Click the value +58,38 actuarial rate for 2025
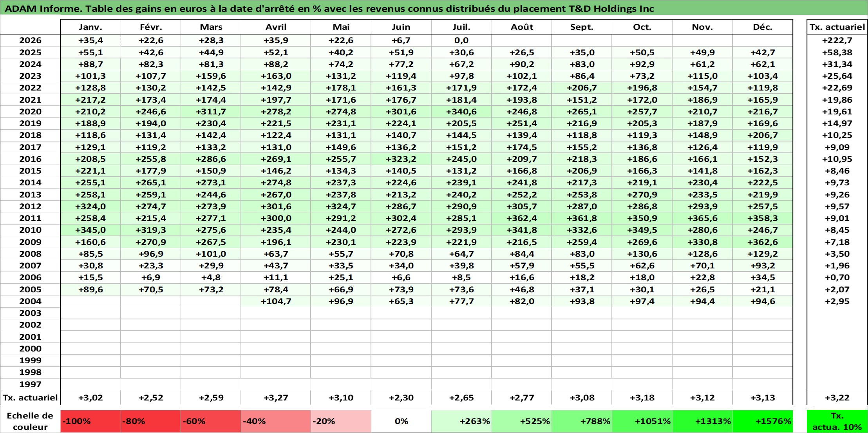 837,53
